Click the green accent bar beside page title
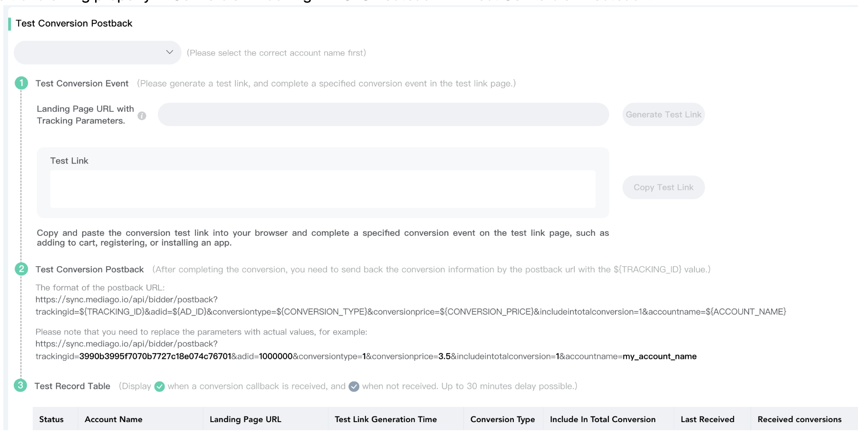 [x=10, y=23]
